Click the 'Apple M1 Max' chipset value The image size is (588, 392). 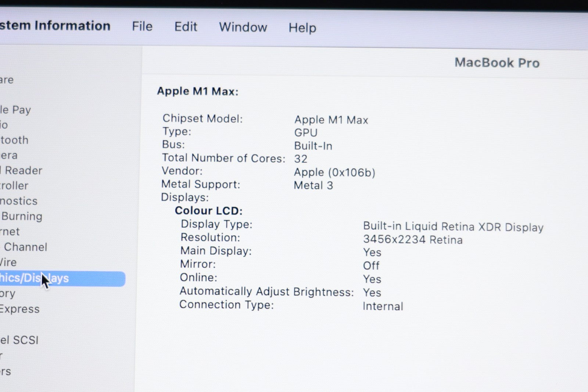click(x=331, y=120)
